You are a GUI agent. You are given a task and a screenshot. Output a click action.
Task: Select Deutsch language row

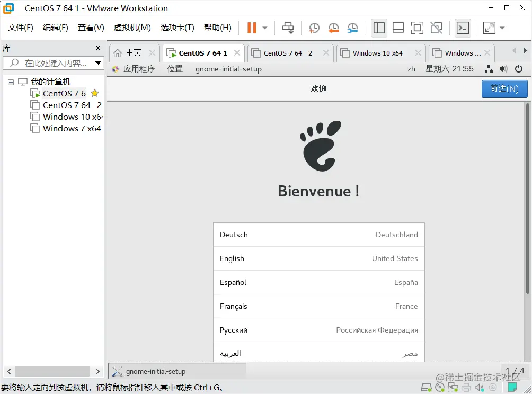pyautogui.click(x=319, y=235)
